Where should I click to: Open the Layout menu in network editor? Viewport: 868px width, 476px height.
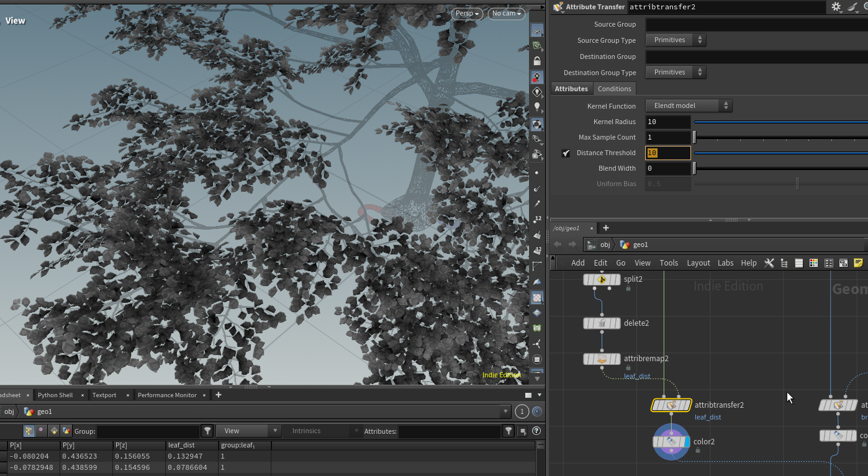[x=698, y=263]
